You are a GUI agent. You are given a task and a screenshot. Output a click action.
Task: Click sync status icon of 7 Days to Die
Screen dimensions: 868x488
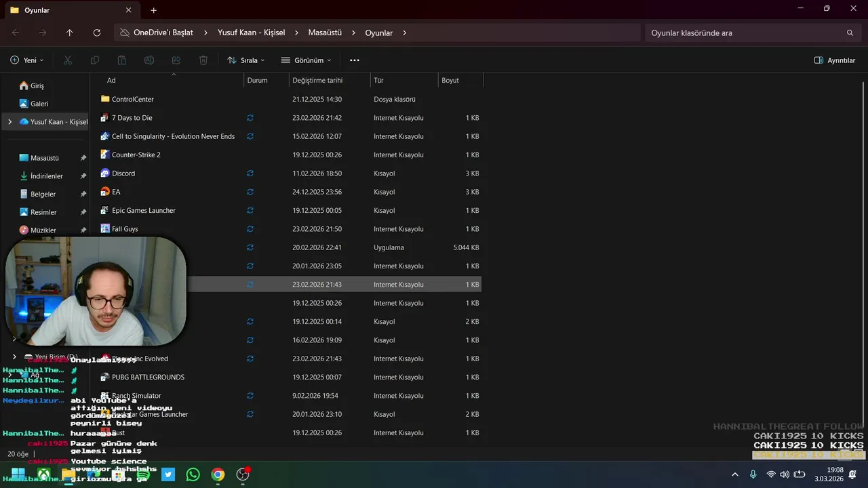click(x=250, y=118)
